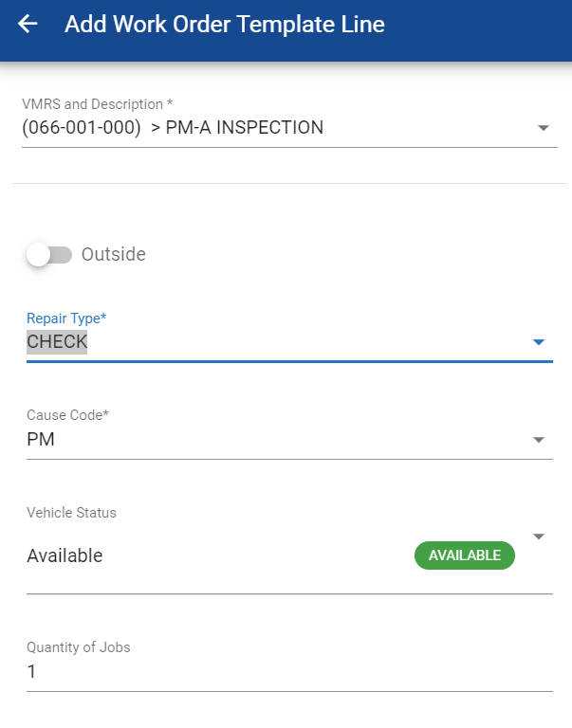Click the "Repair Type" field label
572x728 pixels.
[x=66, y=318]
